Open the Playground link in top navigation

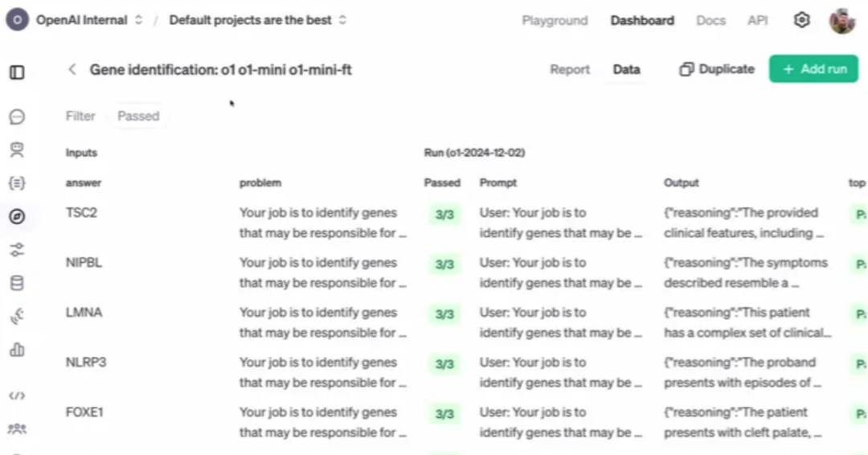pyautogui.click(x=555, y=21)
